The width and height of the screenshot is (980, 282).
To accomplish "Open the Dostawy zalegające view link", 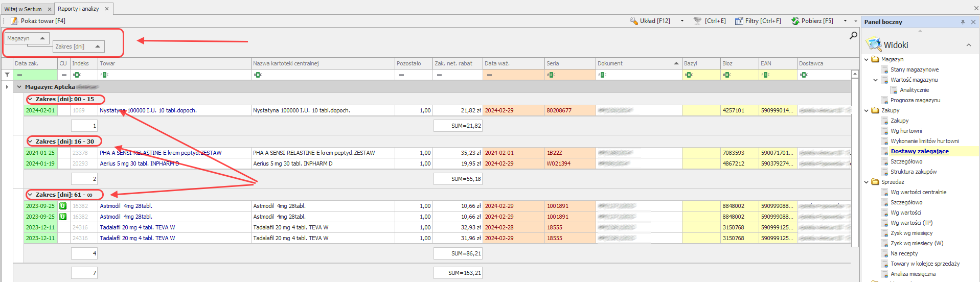I will (919, 151).
